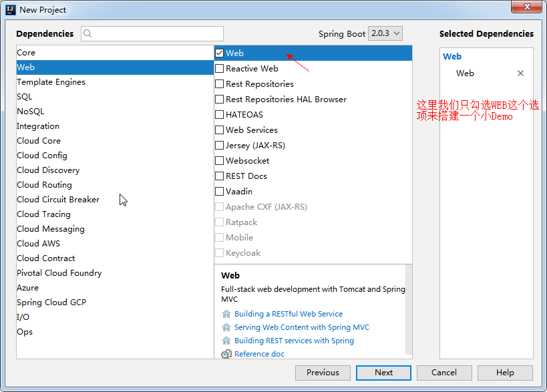Image resolution: width=547 pixels, height=392 pixels.
Task: Open Cloud Contract category
Action: click(x=115, y=258)
